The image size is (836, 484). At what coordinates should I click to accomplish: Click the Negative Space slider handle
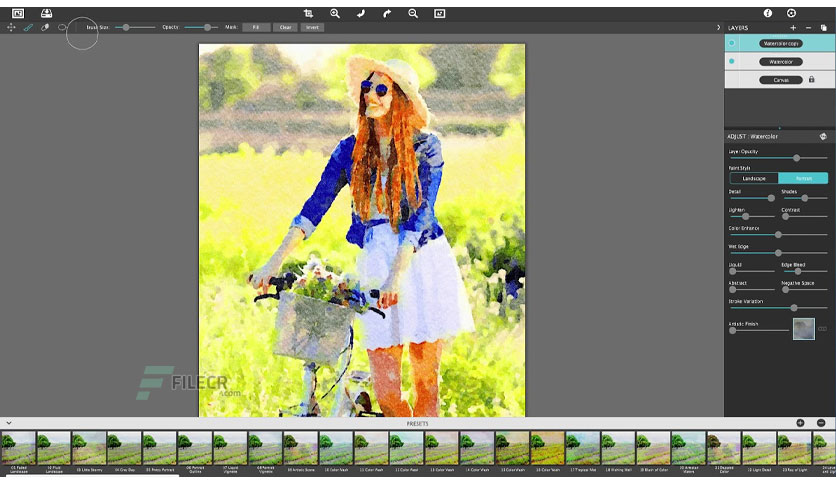coord(785,290)
